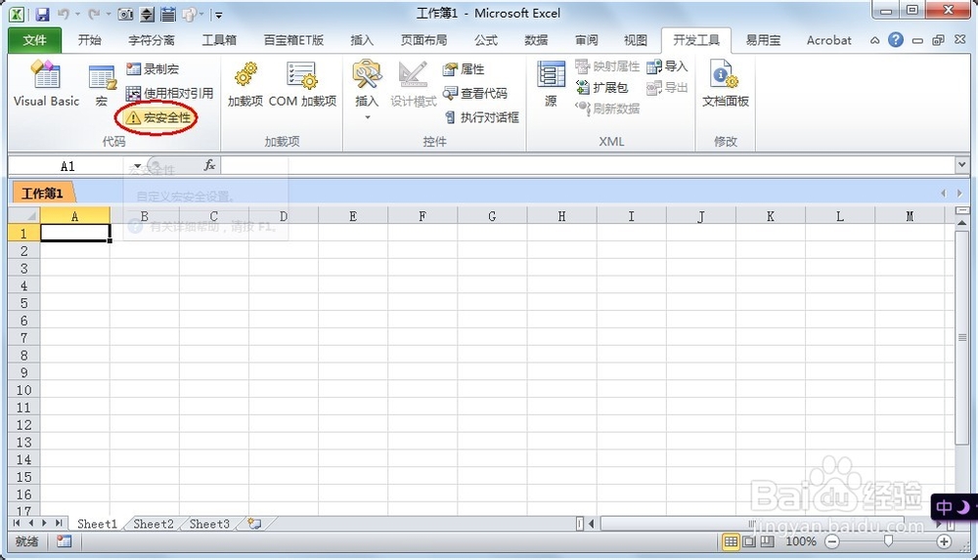Go to last sheet navigation arrow
The image size is (978, 560).
click(x=59, y=523)
